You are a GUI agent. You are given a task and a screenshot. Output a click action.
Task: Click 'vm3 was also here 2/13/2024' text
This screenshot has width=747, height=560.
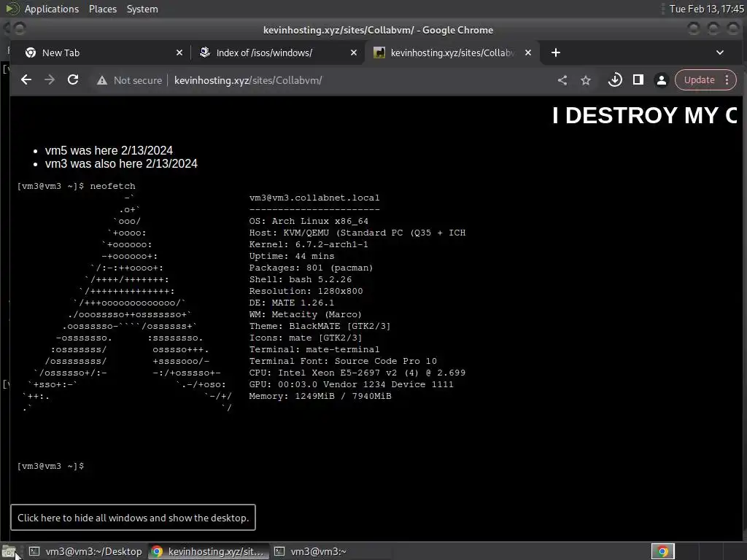pyautogui.click(x=121, y=164)
